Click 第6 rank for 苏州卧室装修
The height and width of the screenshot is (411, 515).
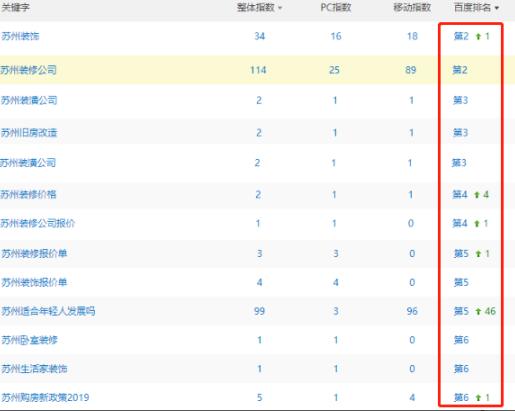pos(461,340)
